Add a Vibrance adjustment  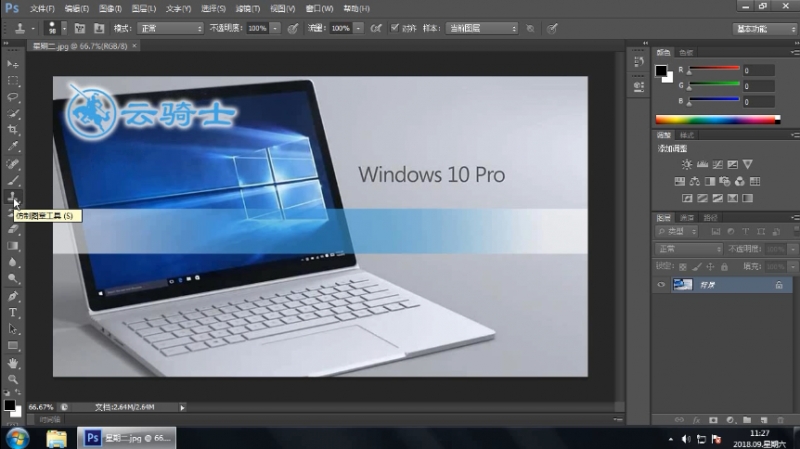747,164
